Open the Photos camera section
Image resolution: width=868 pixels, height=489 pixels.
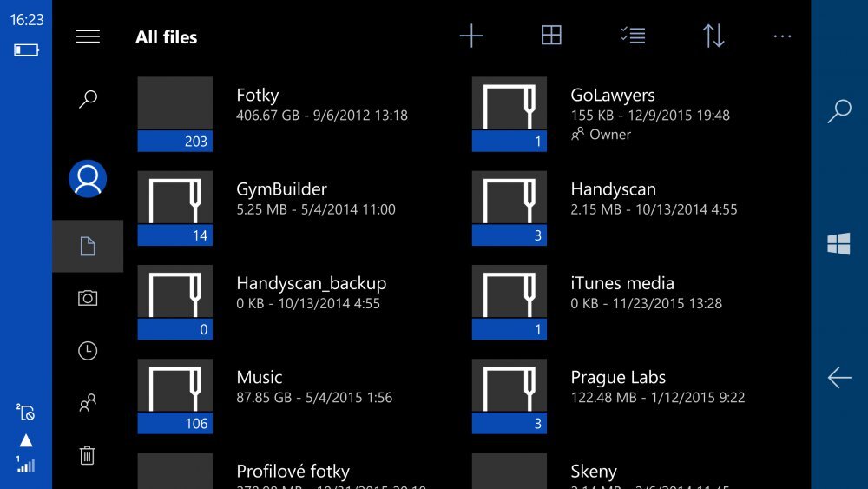[x=88, y=298]
